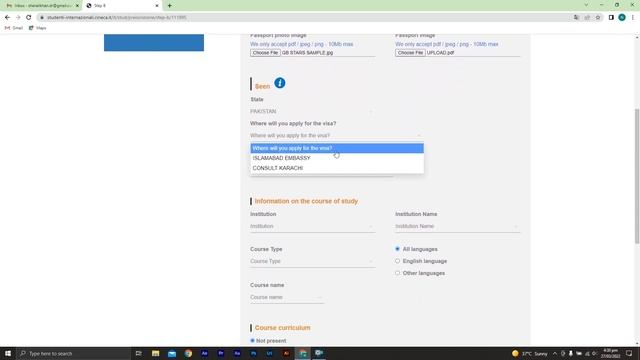The width and height of the screenshot is (640, 360).
Task: Open the notification center icon
Action: [x=629, y=353]
